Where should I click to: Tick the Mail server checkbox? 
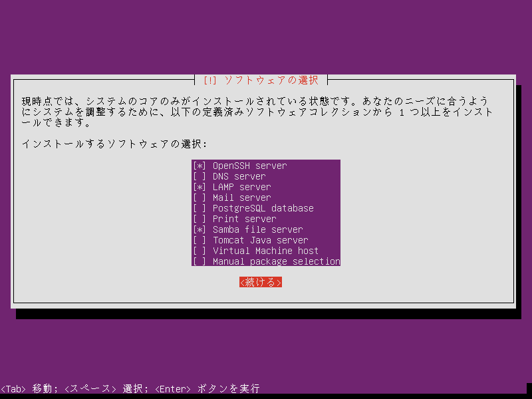click(199, 198)
